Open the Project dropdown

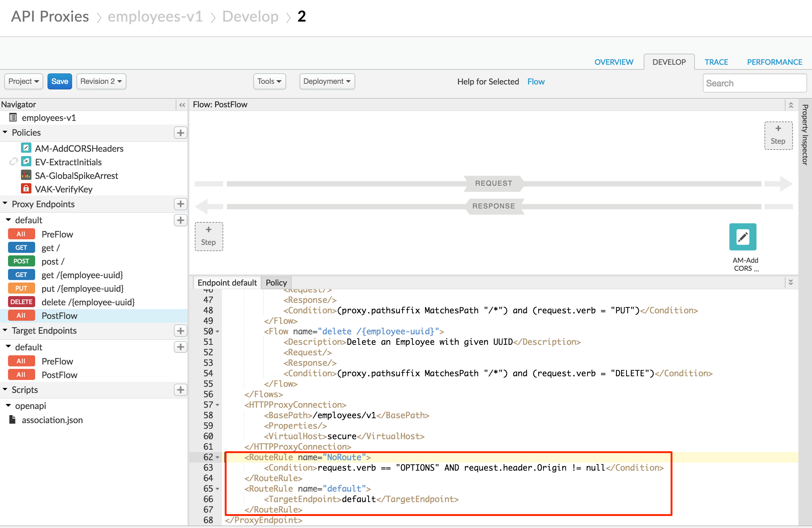pos(23,81)
